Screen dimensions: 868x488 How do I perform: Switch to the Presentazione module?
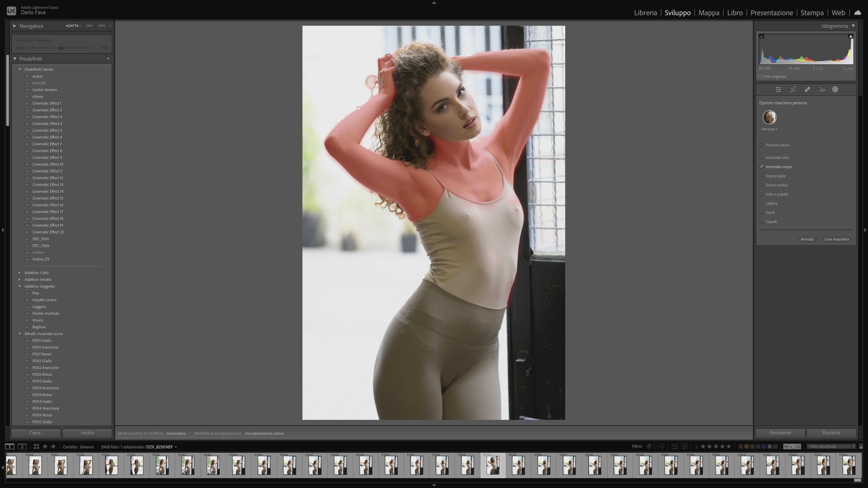click(x=772, y=13)
